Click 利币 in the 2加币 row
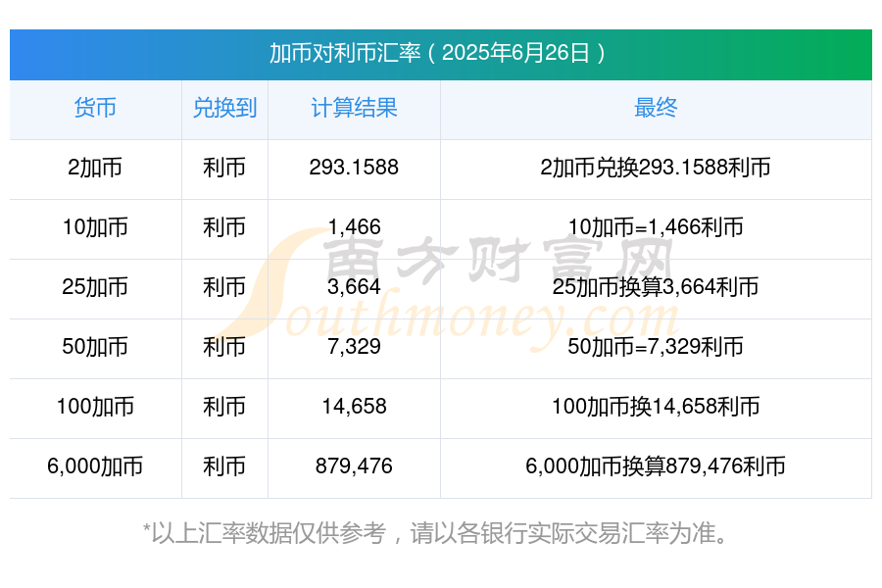 coord(224,168)
